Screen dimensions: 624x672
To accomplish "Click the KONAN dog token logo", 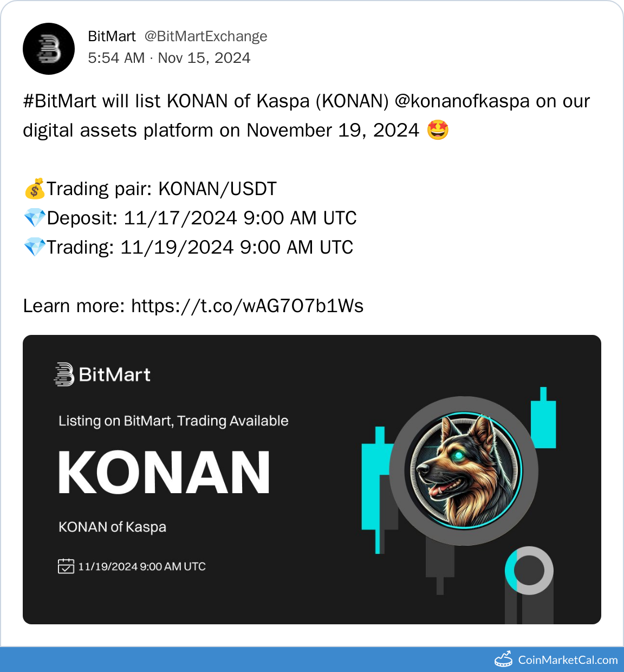I will coord(464,470).
